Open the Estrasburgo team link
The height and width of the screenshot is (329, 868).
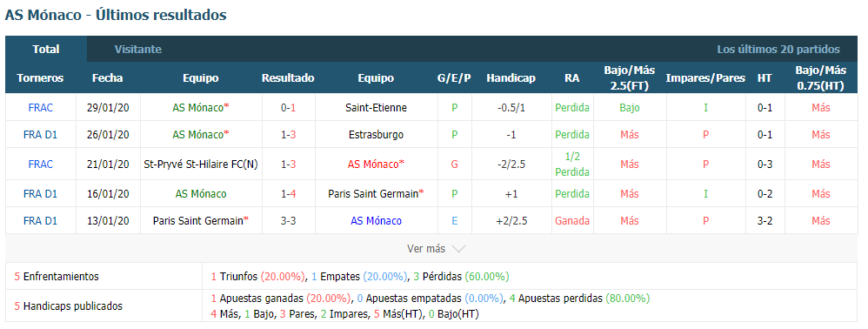(376, 135)
